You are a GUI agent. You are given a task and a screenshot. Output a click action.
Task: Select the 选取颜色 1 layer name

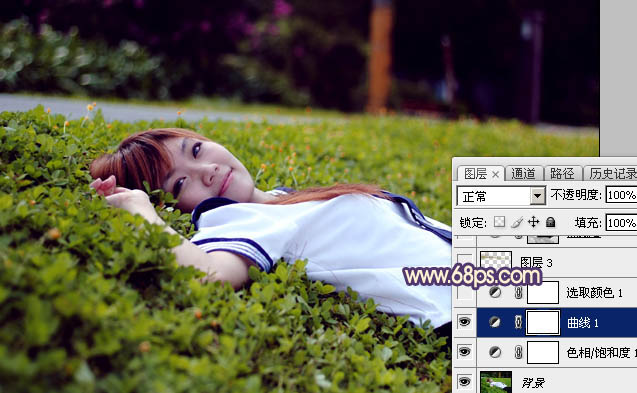point(594,293)
